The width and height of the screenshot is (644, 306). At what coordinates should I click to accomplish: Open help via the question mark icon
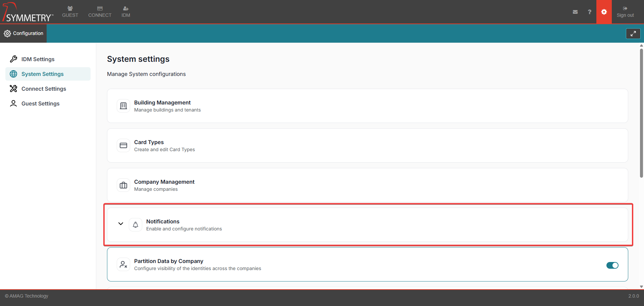pyautogui.click(x=589, y=12)
